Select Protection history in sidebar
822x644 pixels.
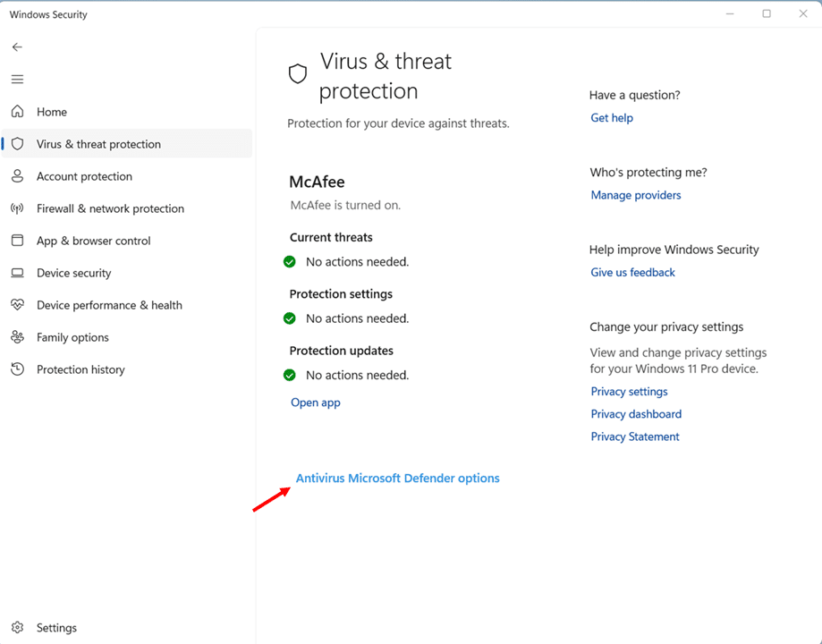[81, 369]
